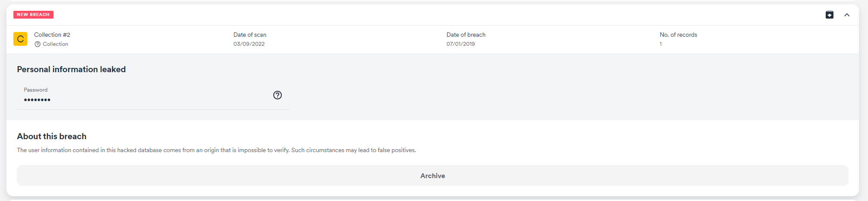868x201 pixels.
Task: Click the Date of scan label
Action: click(x=250, y=35)
